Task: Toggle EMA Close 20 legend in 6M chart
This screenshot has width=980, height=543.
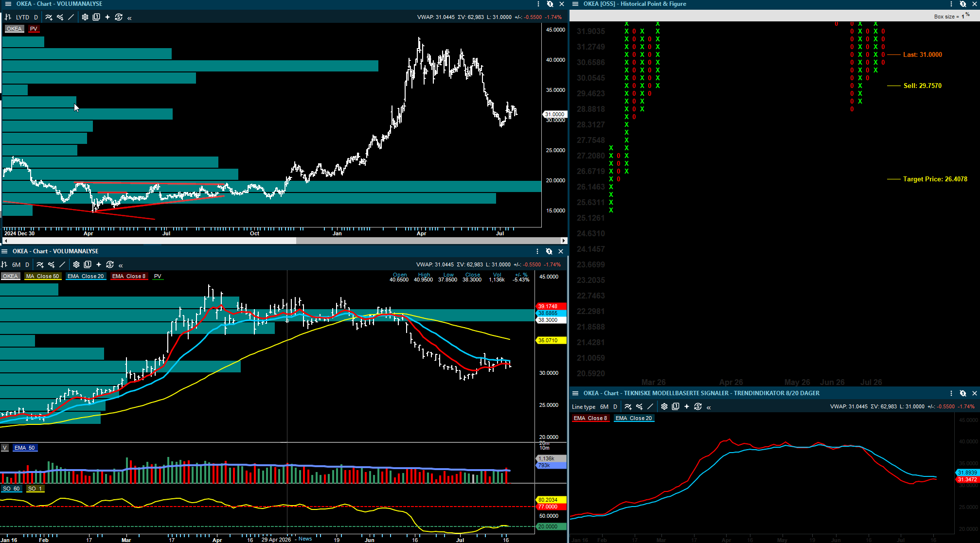Action: [x=86, y=276]
